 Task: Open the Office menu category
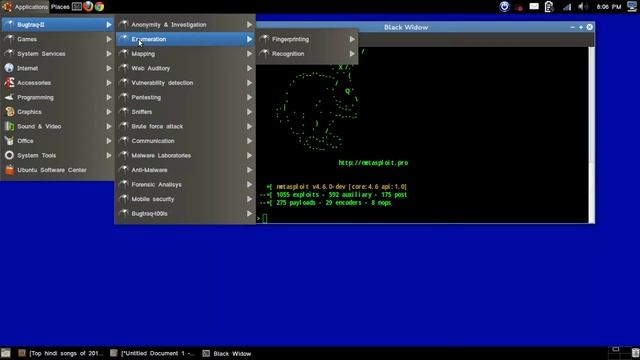[58, 141]
